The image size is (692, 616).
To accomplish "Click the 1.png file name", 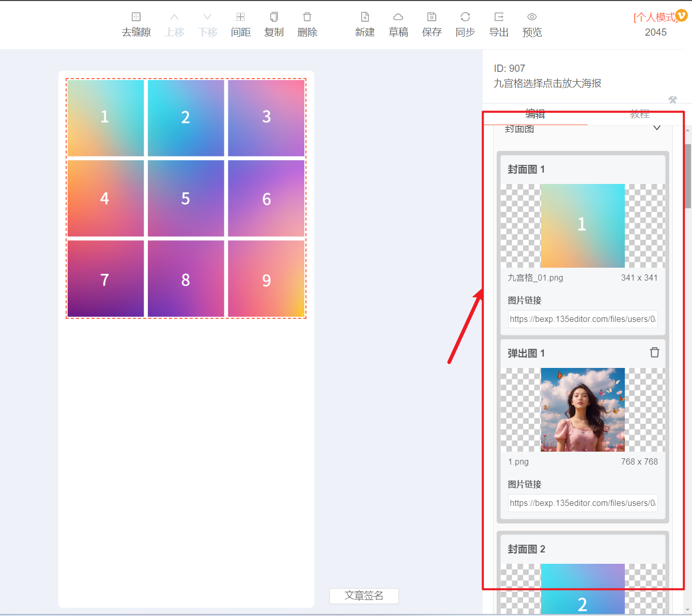I will pyautogui.click(x=518, y=461).
